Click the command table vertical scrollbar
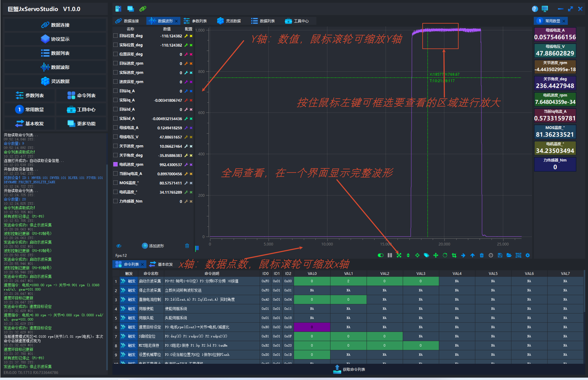Viewport: 588px width, 380px height. [x=584, y=291]
